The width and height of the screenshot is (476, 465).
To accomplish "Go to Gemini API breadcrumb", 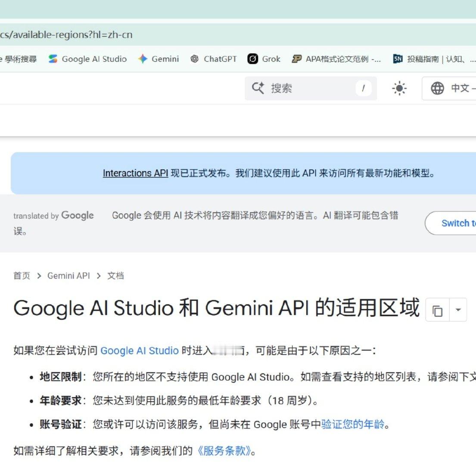I will click(x=68, y=276).
